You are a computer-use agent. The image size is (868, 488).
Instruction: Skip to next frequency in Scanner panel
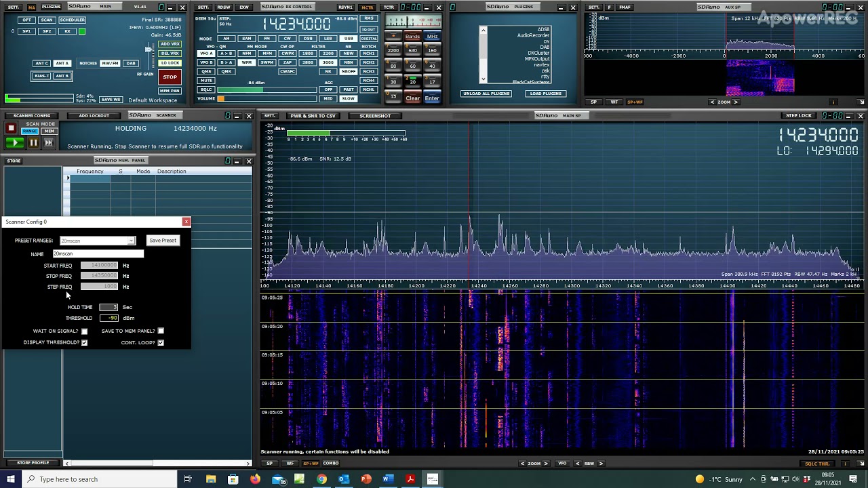[49, 142]
